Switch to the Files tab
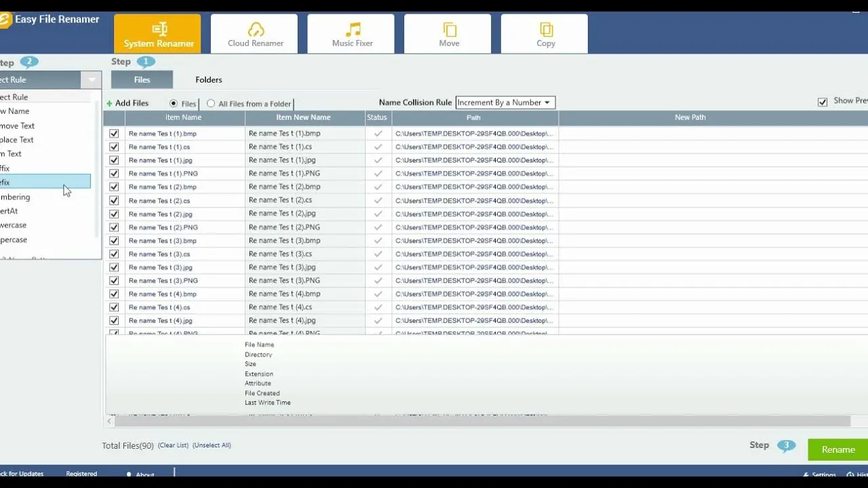This screenshot has width=868, height=488. click(142, 80)
